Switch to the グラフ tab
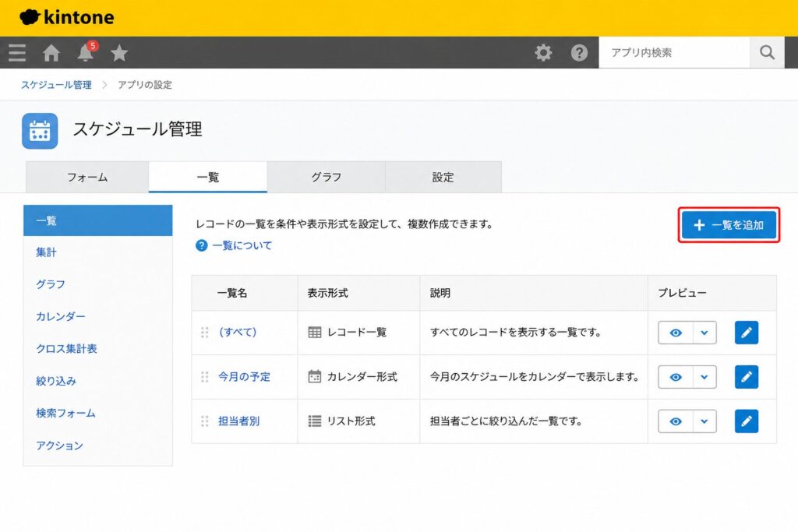 pos(327,177)
